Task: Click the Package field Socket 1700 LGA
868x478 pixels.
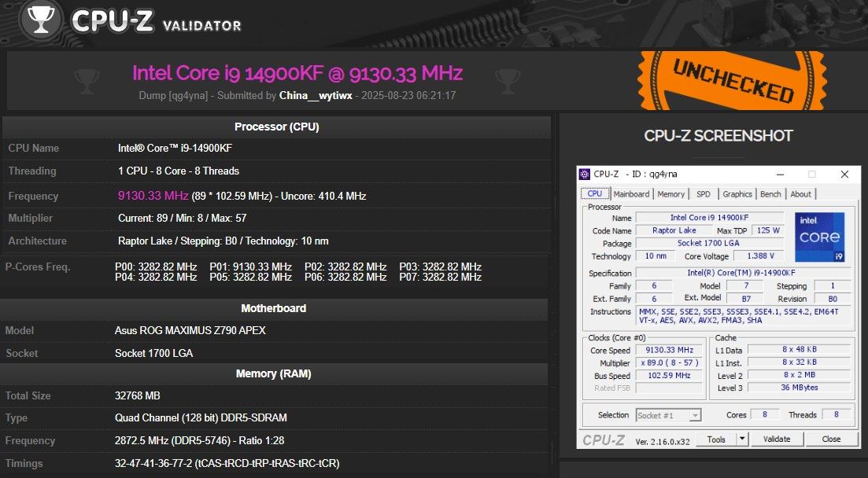Action: [708, 243]
